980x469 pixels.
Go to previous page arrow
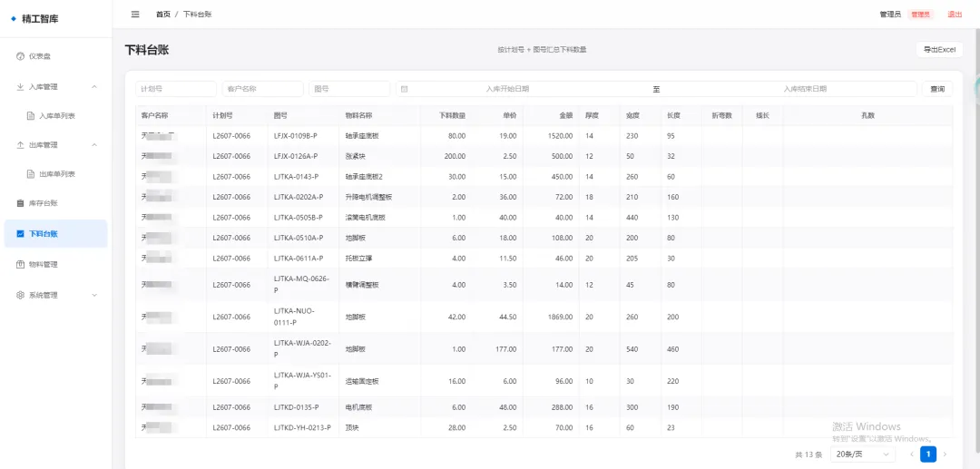[912, 454]
